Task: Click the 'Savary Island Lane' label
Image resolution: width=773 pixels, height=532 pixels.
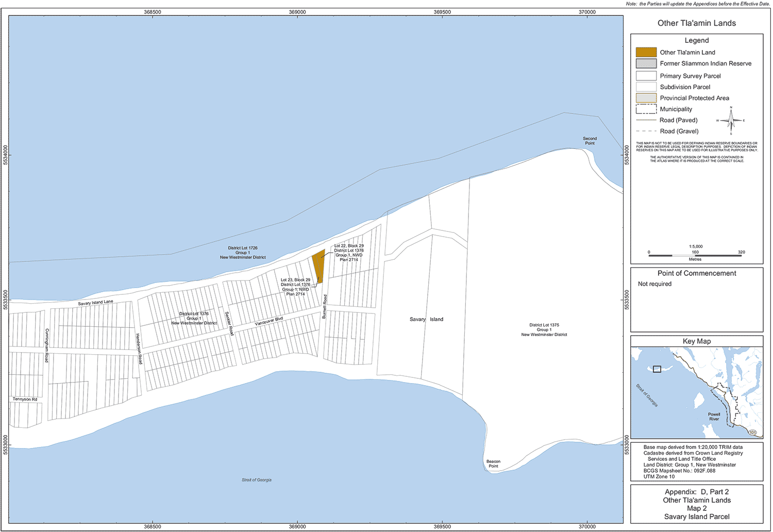Action: 95,303
